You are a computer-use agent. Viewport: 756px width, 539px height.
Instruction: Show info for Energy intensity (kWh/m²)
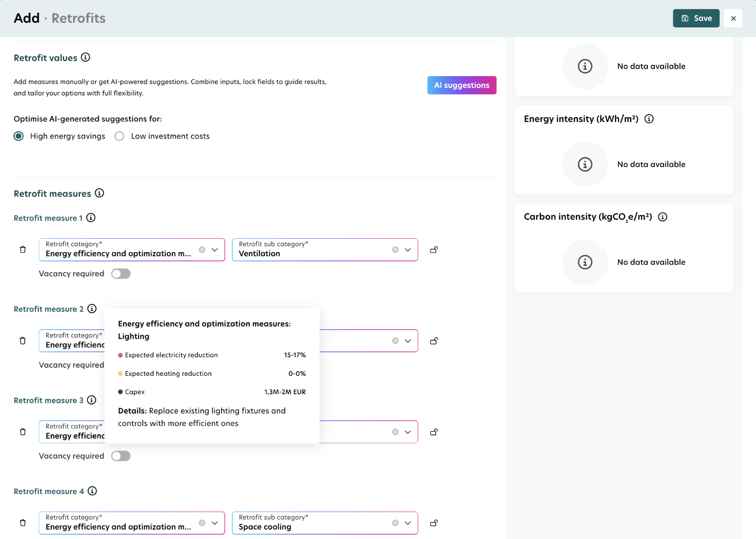tap(649, 119)
